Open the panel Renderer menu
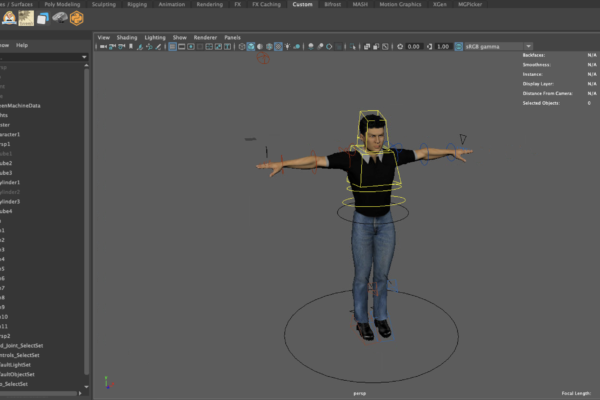The height and width of the screenshot is (400, 600). tap(205, 38)
